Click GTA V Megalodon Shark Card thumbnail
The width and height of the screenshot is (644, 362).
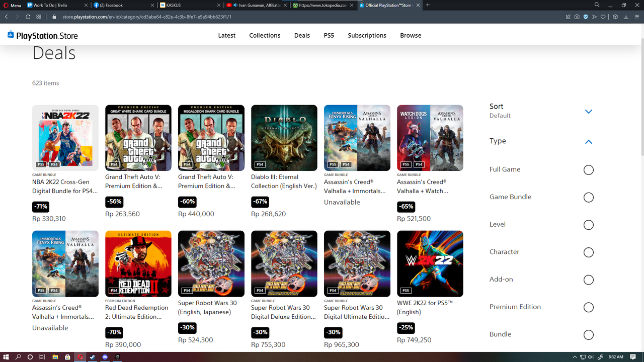[x=211, y=138]
